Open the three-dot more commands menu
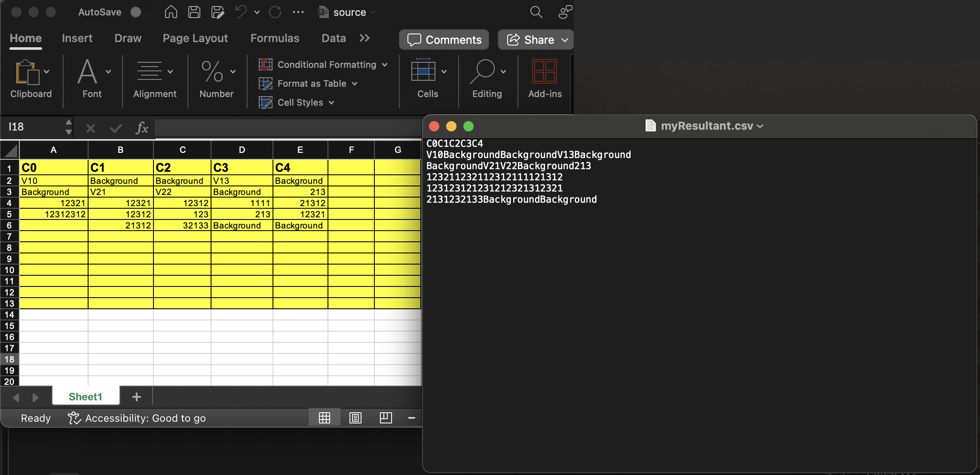This screenshot has width=980, height=475. tap(298, 12)
